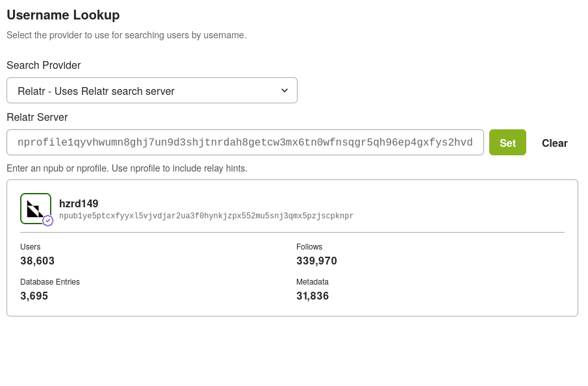Click the Follows stat label
Viewport: 588px width, 386px height.
tap(309, 247)
